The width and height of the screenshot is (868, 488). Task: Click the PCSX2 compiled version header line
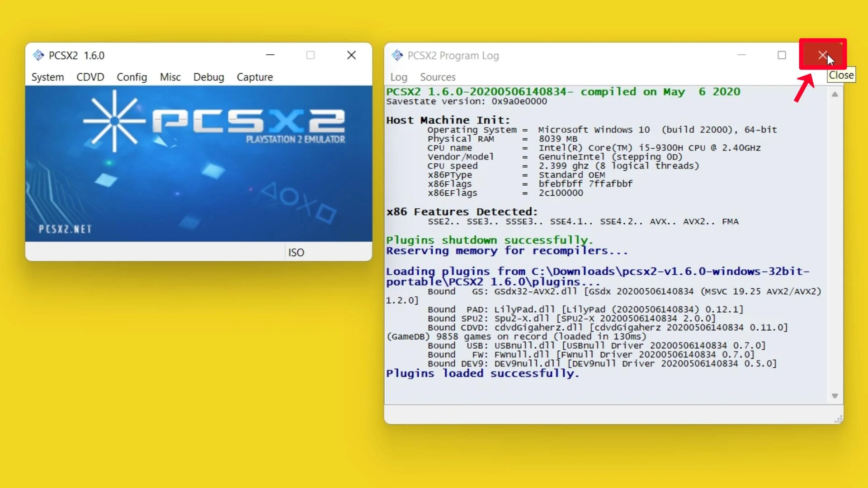coord(563,91)
